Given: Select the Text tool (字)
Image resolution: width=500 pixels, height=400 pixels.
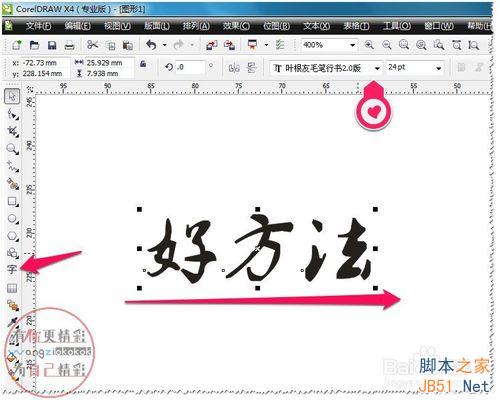Looking at the screenshot, I should (12, 269).
